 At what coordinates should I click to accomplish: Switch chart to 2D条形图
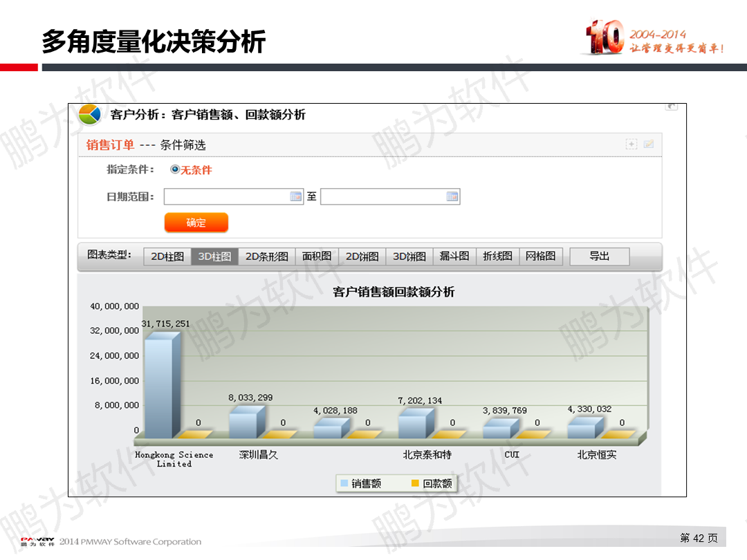[x=267, y=256]
